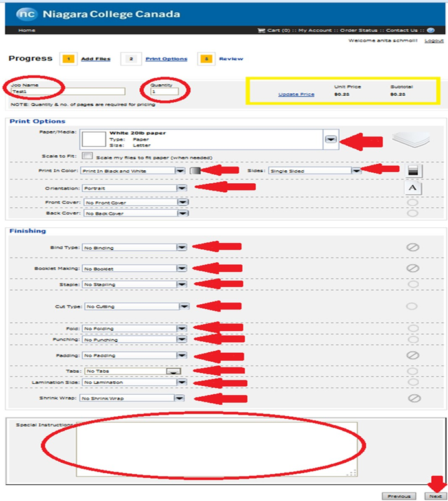Screen dimensions: 448x501
Task: Click the Front Cover indicator circle
Action: (412, 203)
